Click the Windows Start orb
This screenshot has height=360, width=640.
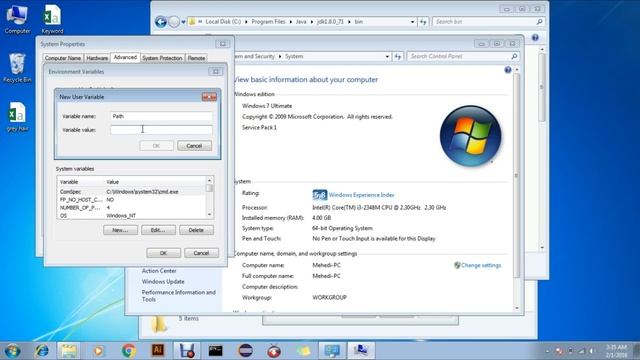[12, 351]
